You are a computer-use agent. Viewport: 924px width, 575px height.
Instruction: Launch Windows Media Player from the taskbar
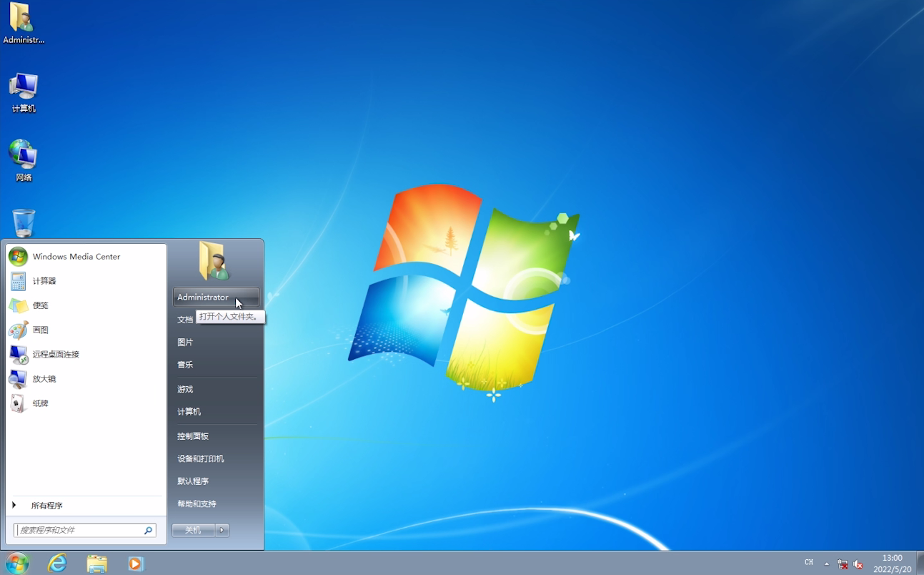point(136,564)
